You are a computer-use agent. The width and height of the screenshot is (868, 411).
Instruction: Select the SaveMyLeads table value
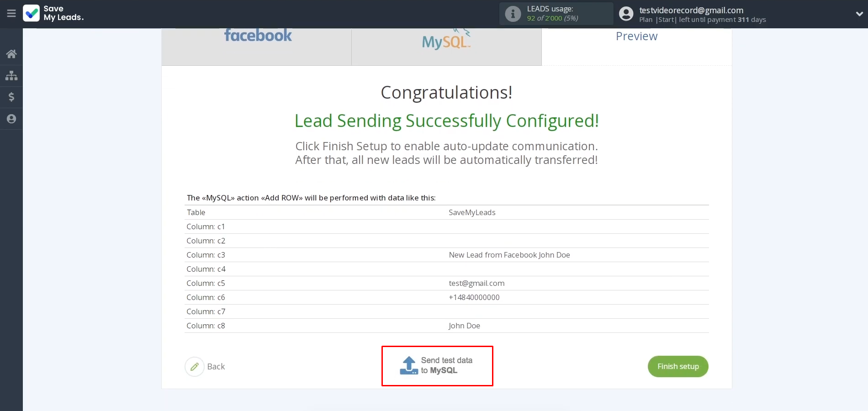tap(472, 212)
